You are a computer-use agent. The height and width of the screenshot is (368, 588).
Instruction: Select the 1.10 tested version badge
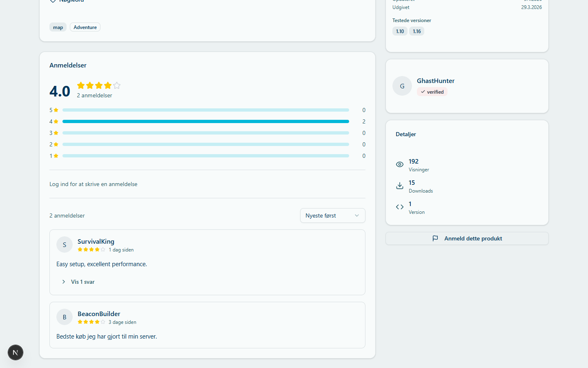tap(400, 31)
